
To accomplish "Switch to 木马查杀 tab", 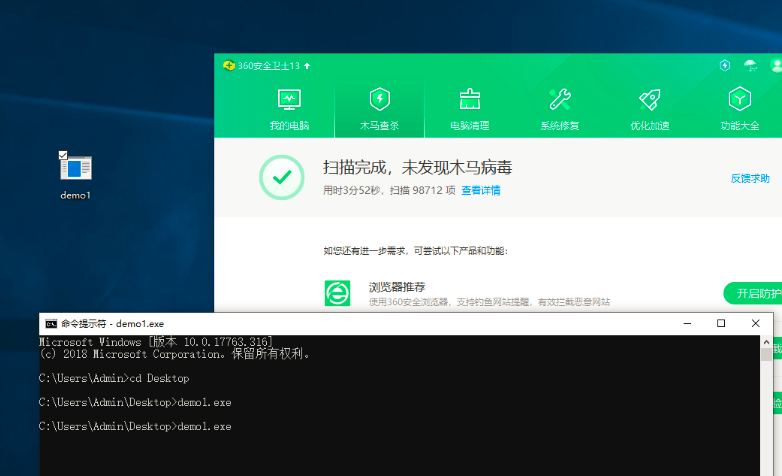I will tap(380, 110).
